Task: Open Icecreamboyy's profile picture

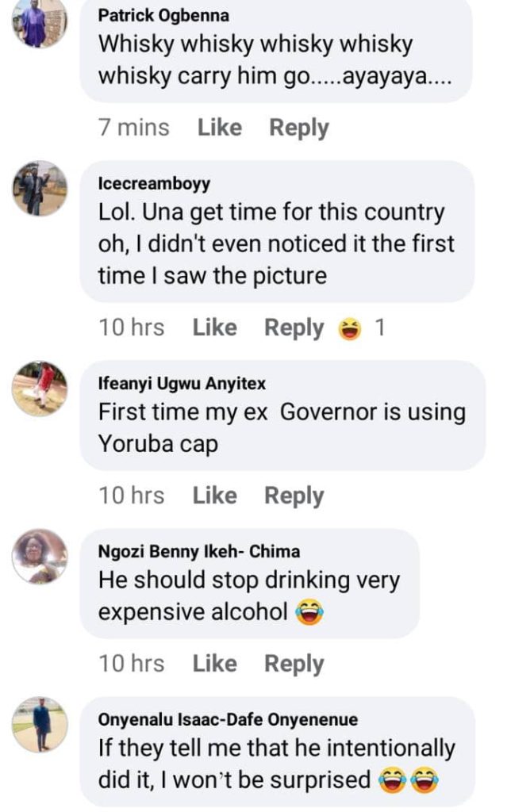Action: [x=40, y=188]
